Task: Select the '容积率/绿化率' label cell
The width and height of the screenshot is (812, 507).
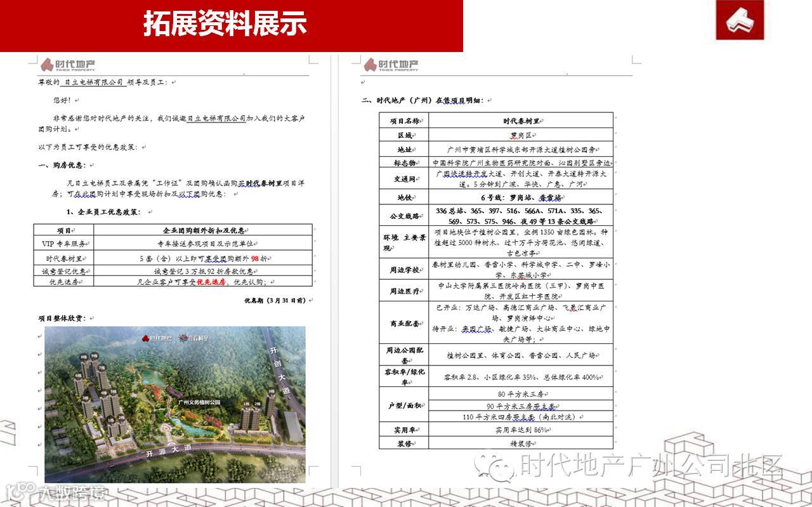Action: pyautogui.click(x=404, y=376)
